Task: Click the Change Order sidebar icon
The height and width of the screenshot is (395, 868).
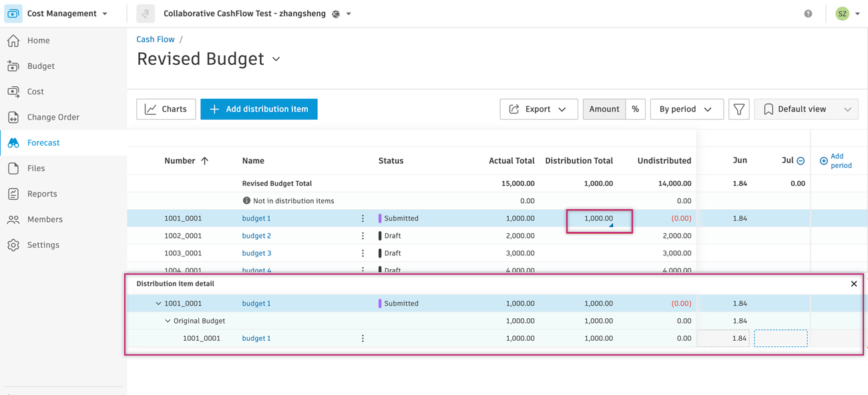Action: click(13, 117)
